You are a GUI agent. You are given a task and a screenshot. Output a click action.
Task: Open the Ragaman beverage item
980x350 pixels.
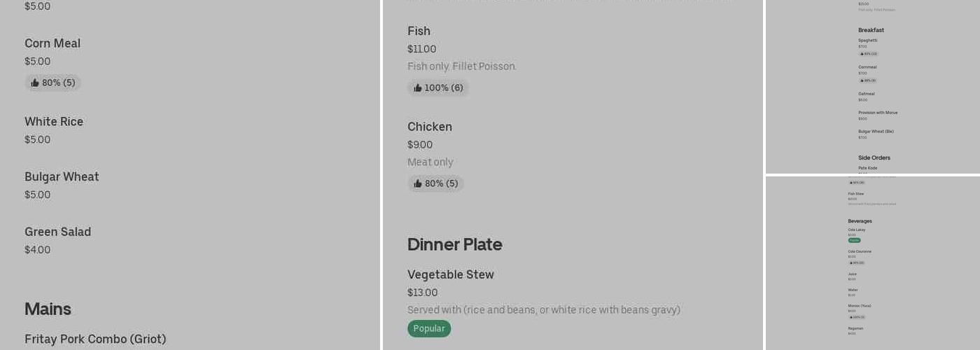[855, 328]
